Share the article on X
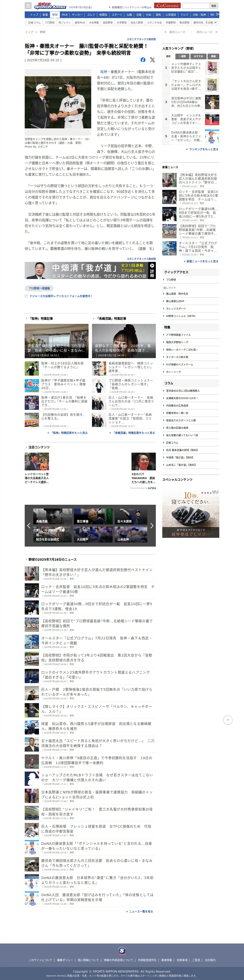Screen dimensions: 244x980 point(152,60)
